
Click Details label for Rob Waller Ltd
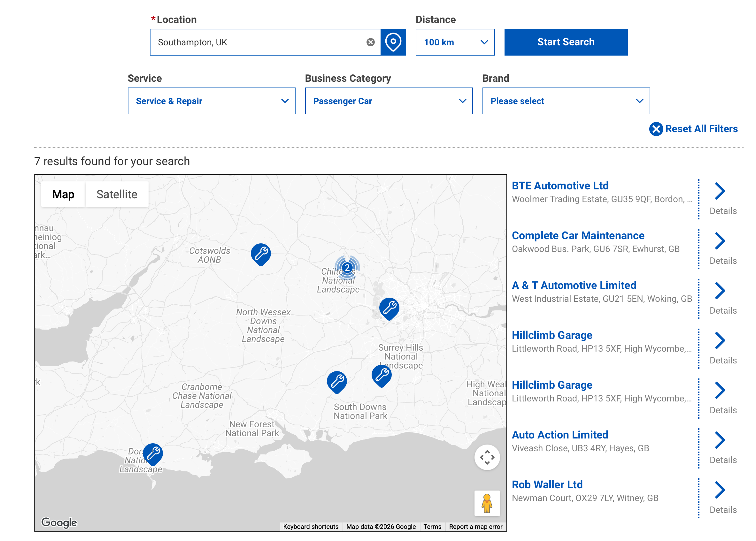[x=723, y=510]
